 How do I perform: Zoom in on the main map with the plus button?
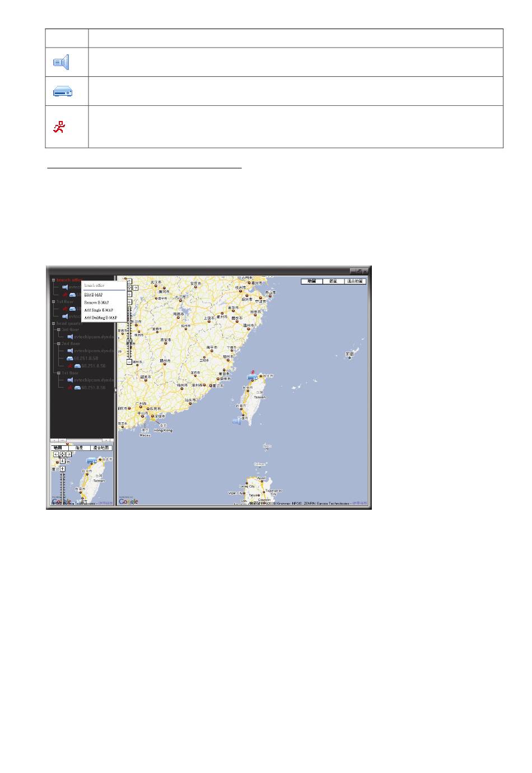[129, 302]
